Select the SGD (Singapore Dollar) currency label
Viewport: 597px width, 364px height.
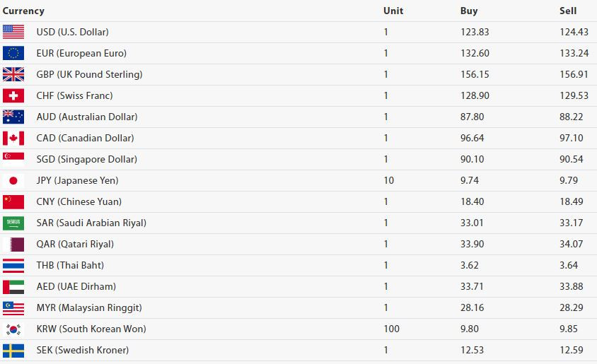pyautogui.click(x=87, y=159)
